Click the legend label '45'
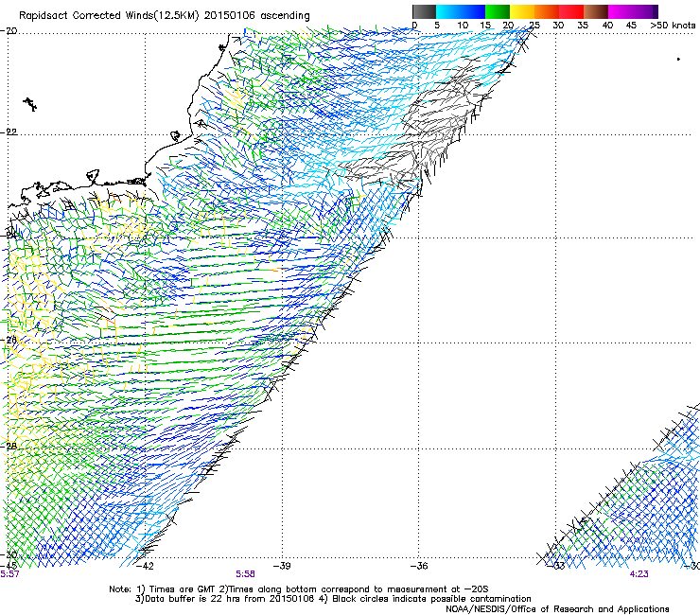Screen dimensions: 700x615 tap(631, 26)
